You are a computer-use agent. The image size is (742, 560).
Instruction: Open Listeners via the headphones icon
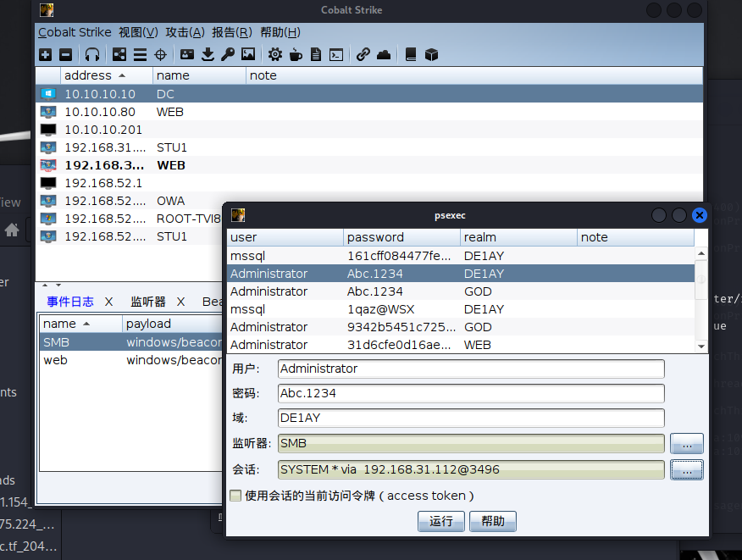point(92,55)
